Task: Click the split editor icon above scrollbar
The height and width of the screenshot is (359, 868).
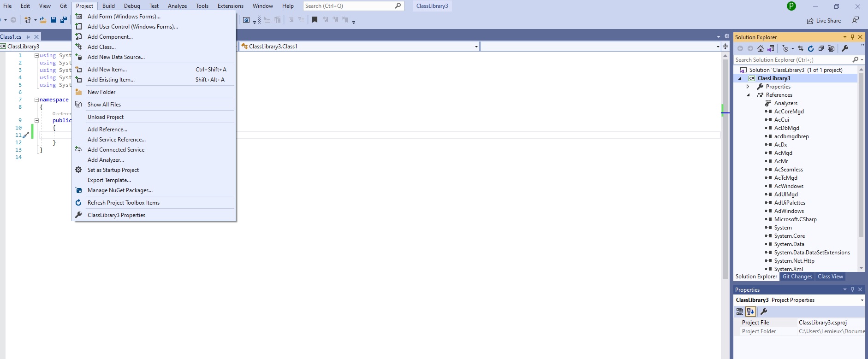Action: 725,47
